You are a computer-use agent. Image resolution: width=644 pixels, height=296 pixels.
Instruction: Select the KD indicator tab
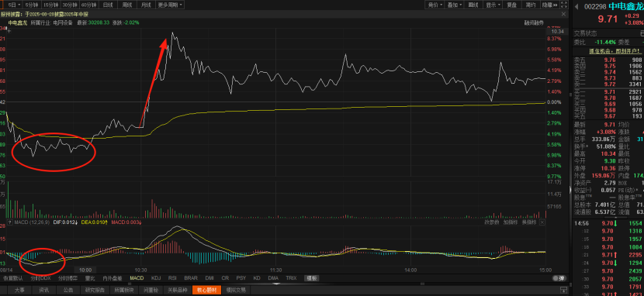point(257,278)
